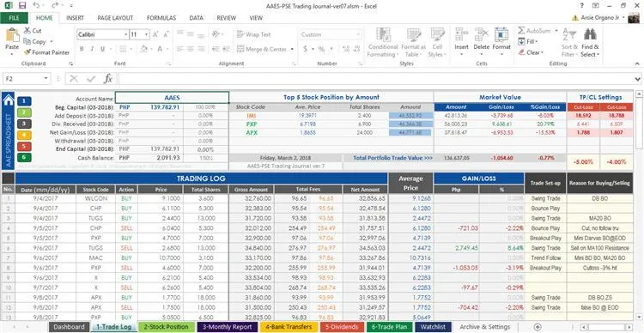Click the Paste clipboard icon
This screenshot has height=333, width=644.
[12, 36]
